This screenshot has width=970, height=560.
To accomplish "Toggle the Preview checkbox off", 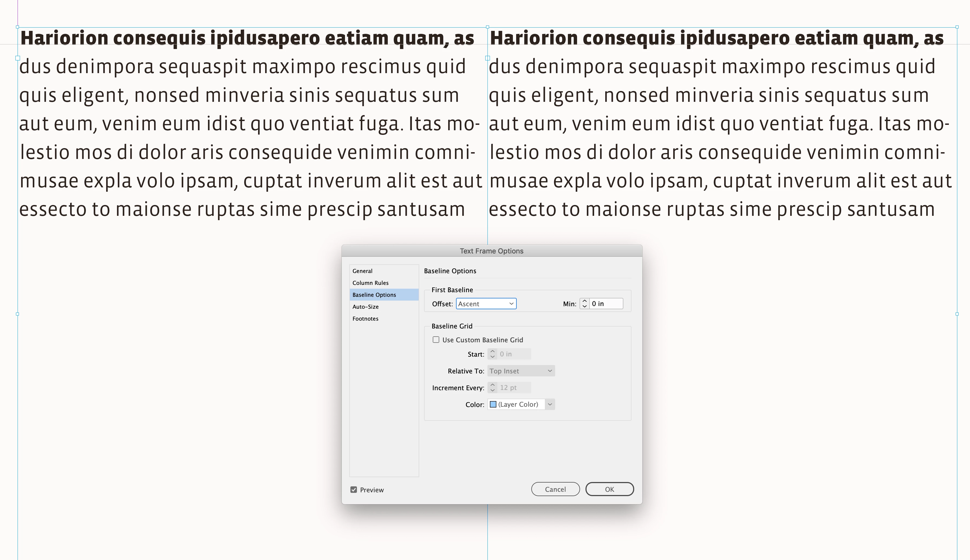I will 353,490.
